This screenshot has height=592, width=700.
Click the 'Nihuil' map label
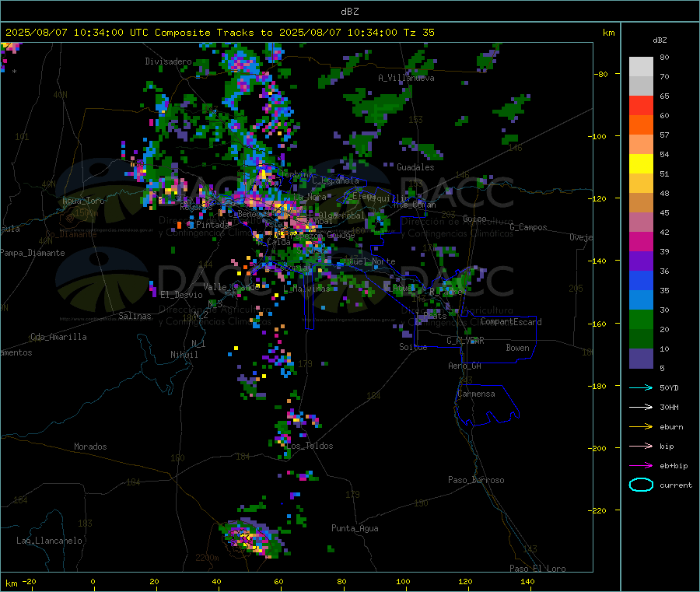[x=184, y=355]
